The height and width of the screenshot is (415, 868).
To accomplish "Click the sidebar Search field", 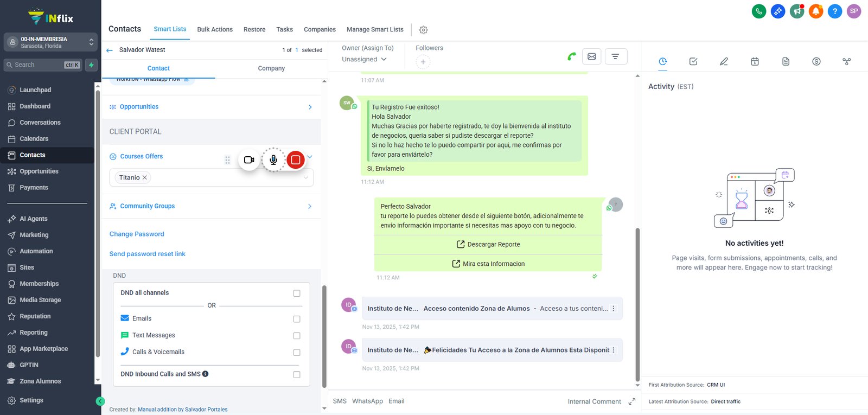I will click(x=43, y=65).
